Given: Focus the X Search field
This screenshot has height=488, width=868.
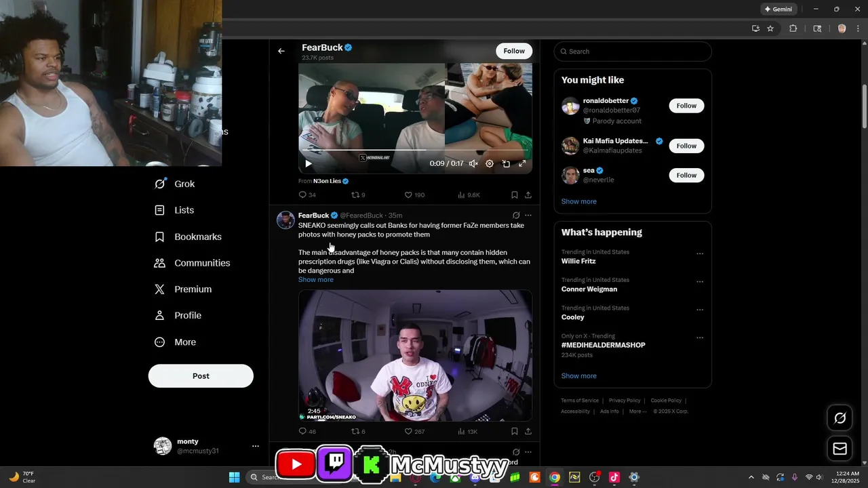Looking at the screenshot, I should 633,52.
